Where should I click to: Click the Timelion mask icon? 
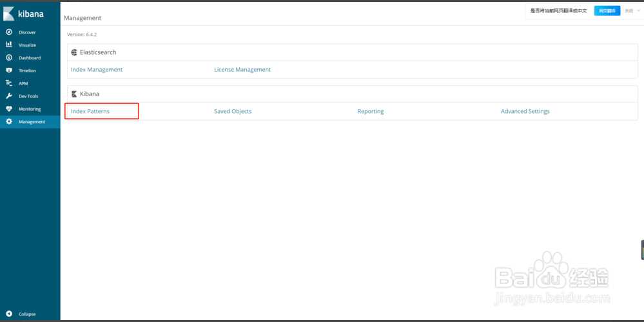(x=9, y=70)
